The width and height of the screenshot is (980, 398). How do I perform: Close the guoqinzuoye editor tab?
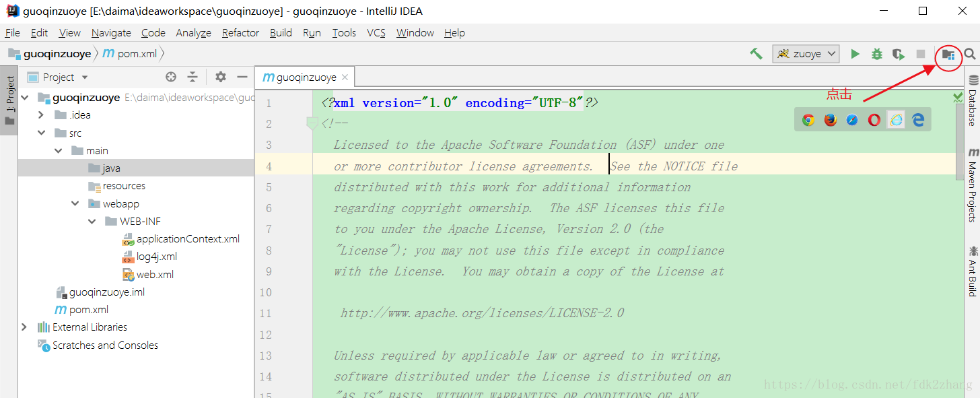[345, 77]
